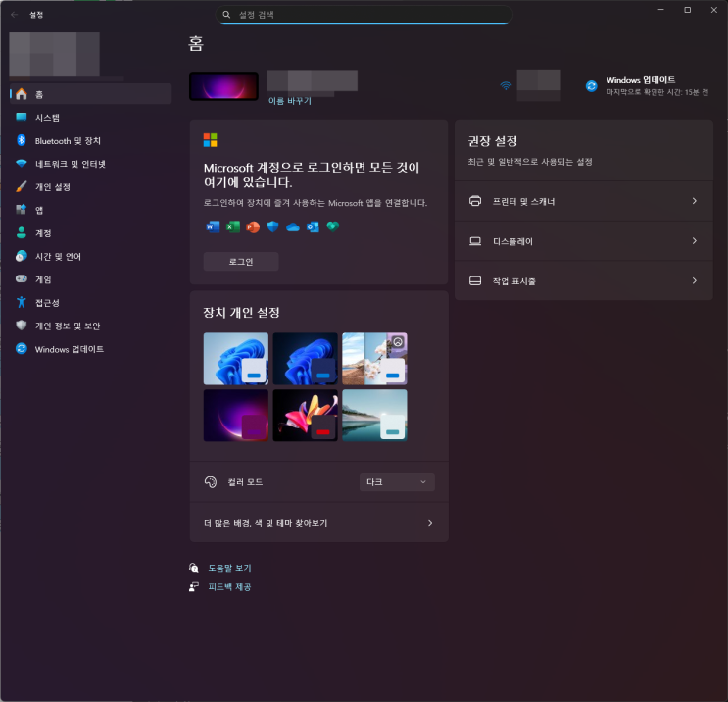728x702 pixels.
Task: Expand Printers and scanners (프린터 및 스캐너) chevron
Action: pyautogui.click(x=694, y=201)
